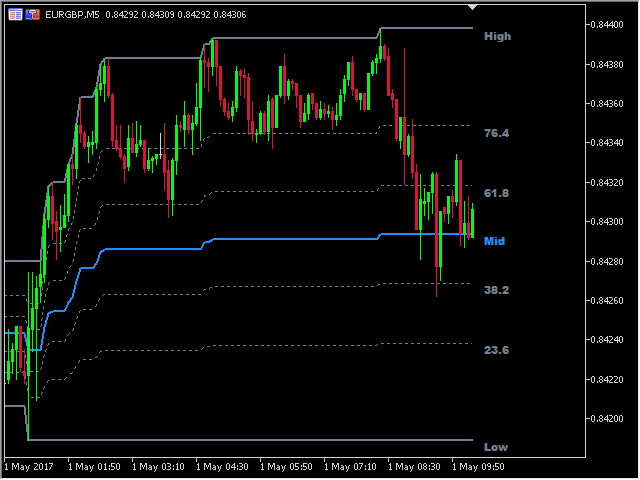Click the OHLC values in chart header
The width and height of the screenshot is (640, 480).
(x=176, y=15)
